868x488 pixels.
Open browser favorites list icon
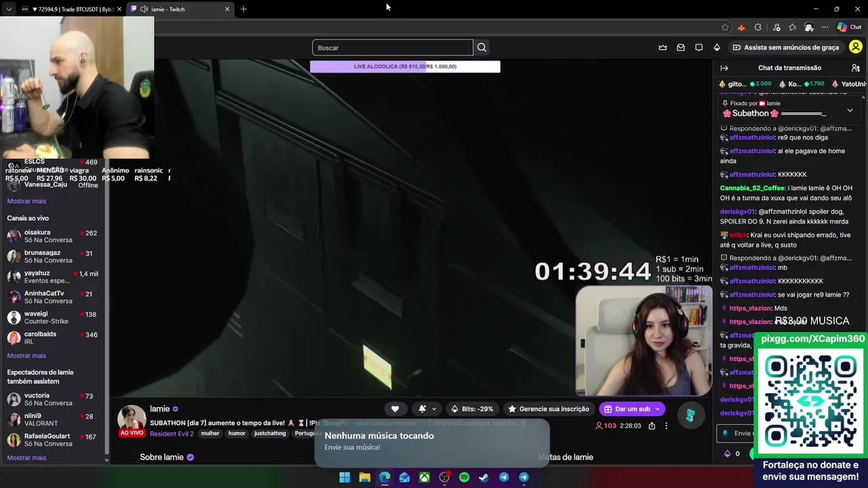[x=792, y=27]
